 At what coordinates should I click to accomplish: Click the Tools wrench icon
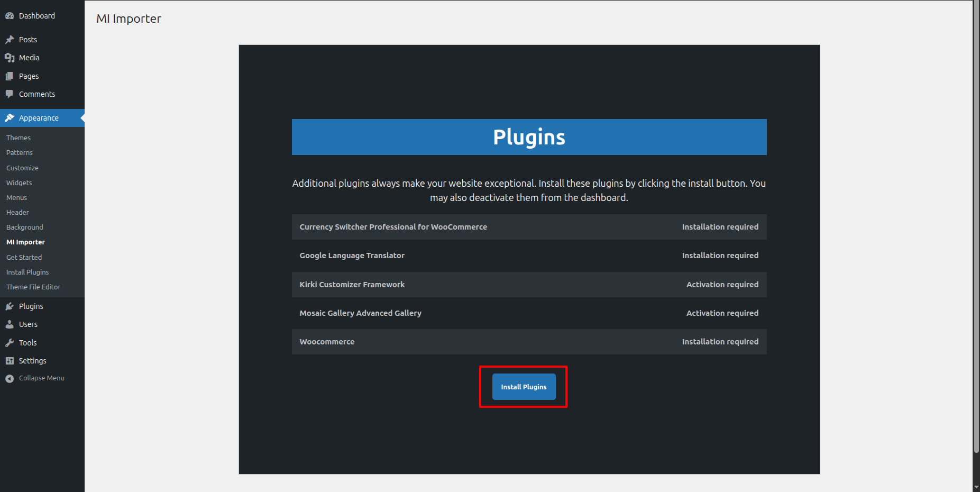[10, 343]
